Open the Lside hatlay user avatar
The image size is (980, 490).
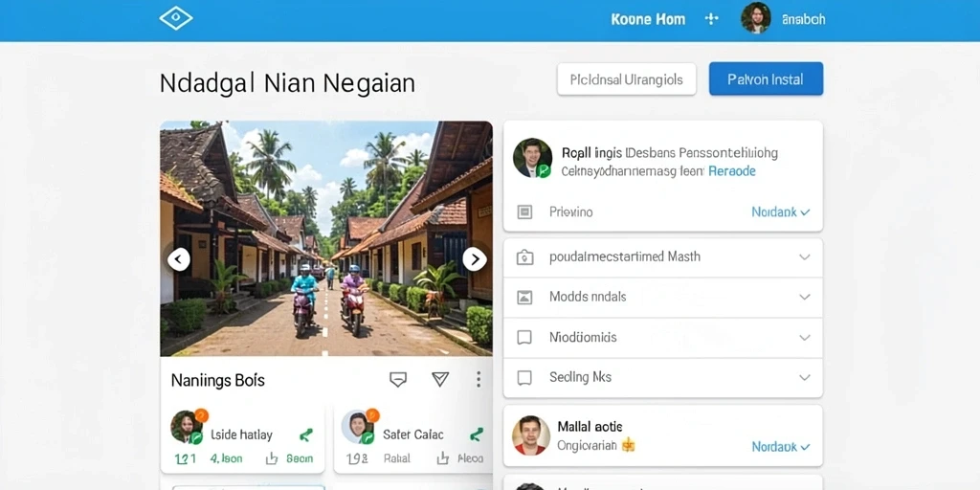tap(187, 427)
